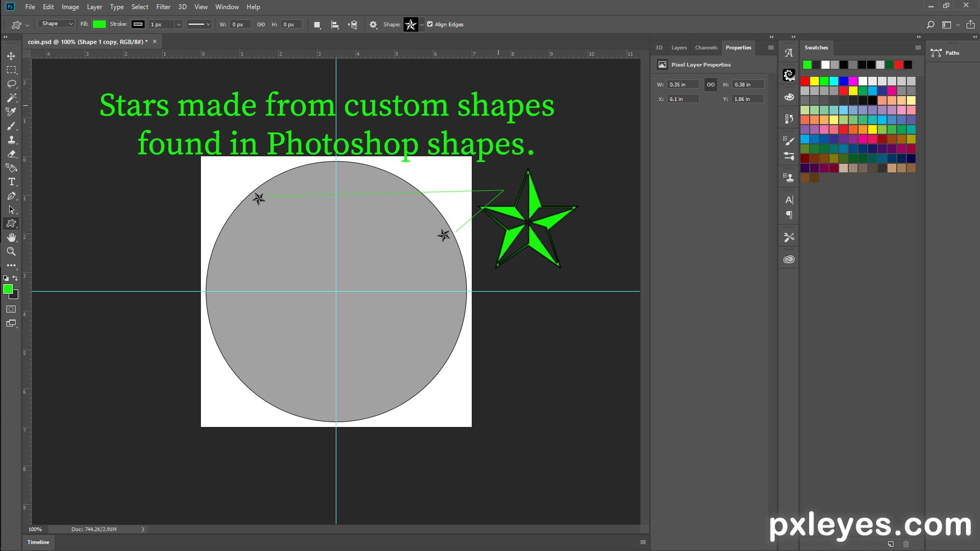Select the Pen tool
Image resolution: width=980 pixels, height=551 pixels.
[11, 195]
